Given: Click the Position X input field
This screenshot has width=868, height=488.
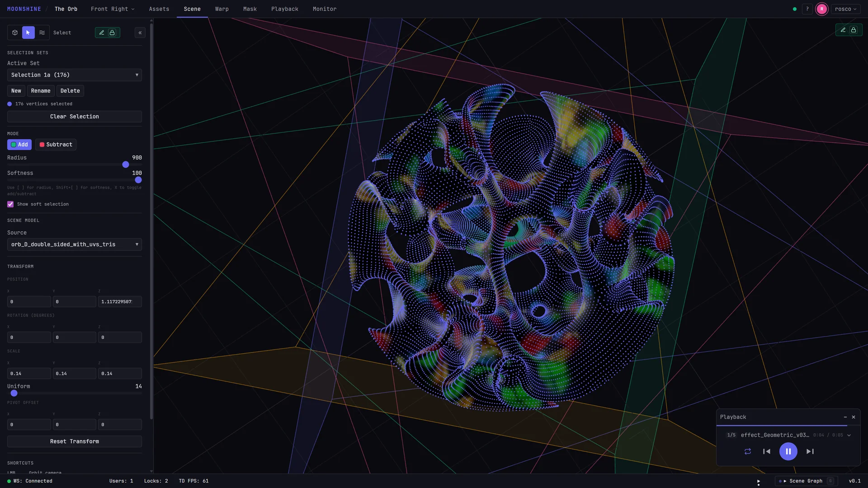Looking at the screenshot, I should click(29, 301).
